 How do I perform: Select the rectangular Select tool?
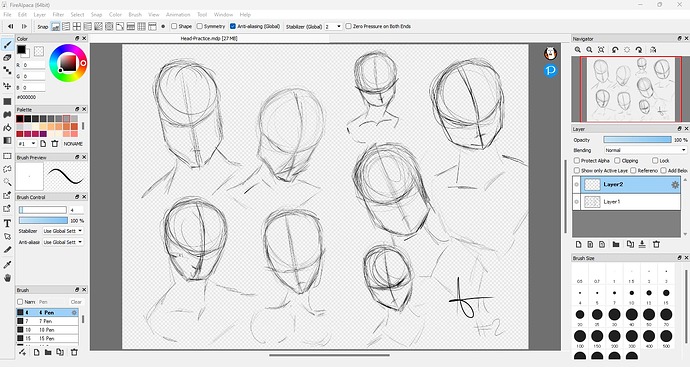pos(7,156)
